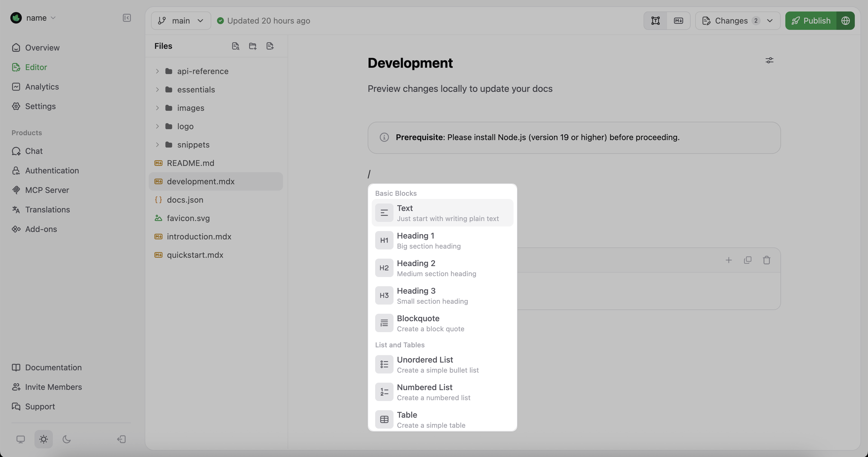Collapse the sidebar with the panel icon
Screen dimensions: 868x457
click(x=127, y=18)
